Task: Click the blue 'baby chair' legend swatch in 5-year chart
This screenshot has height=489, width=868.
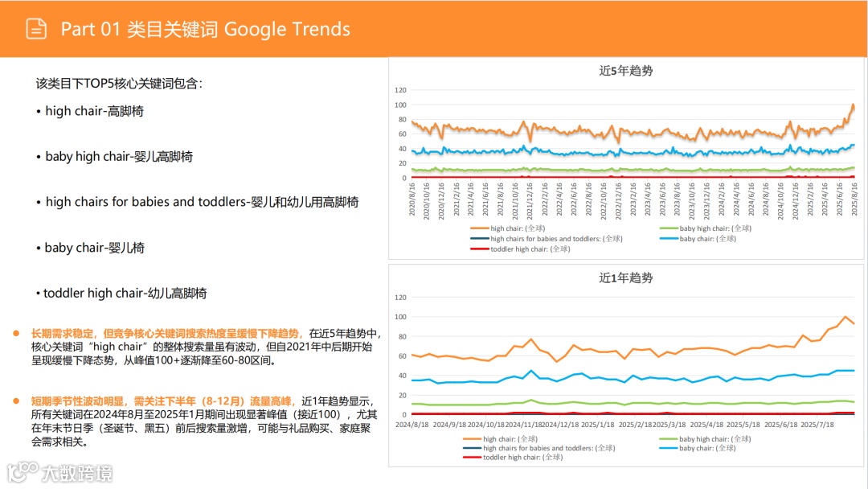Action: click(669, 239)
